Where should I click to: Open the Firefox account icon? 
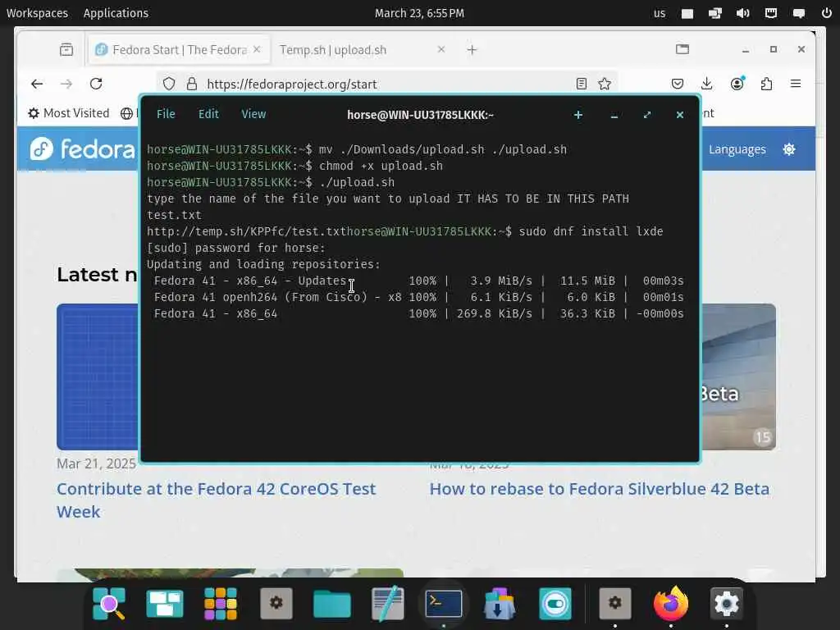point(737,84)
